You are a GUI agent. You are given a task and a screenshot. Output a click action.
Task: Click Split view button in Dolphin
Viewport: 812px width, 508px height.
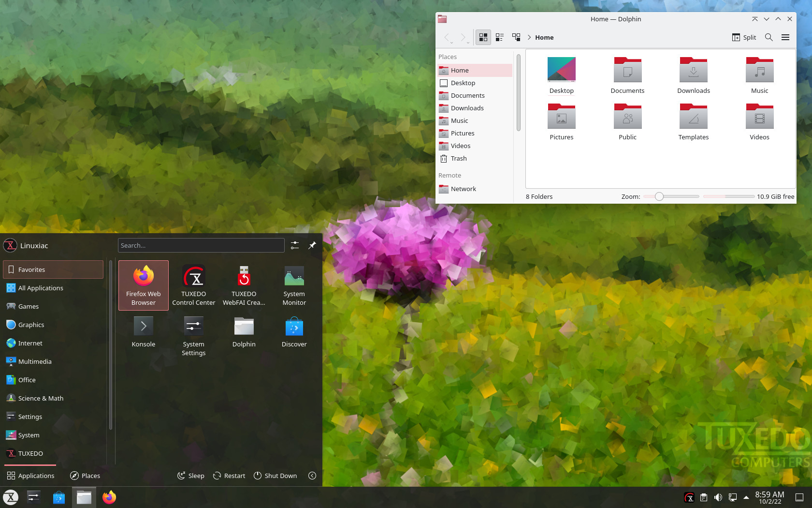point(744,37)
